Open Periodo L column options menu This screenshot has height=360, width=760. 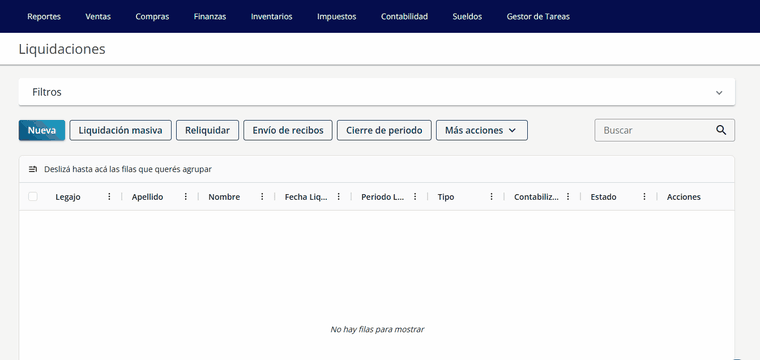415,197
